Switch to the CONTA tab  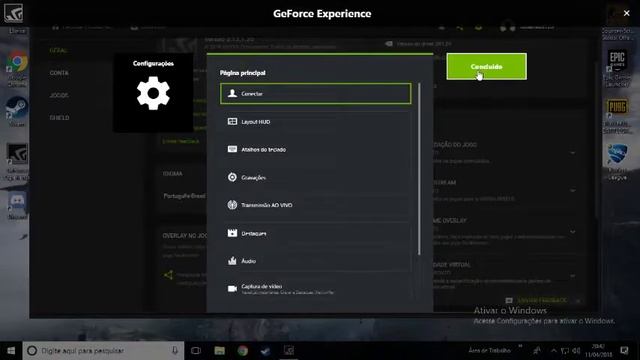59,73
